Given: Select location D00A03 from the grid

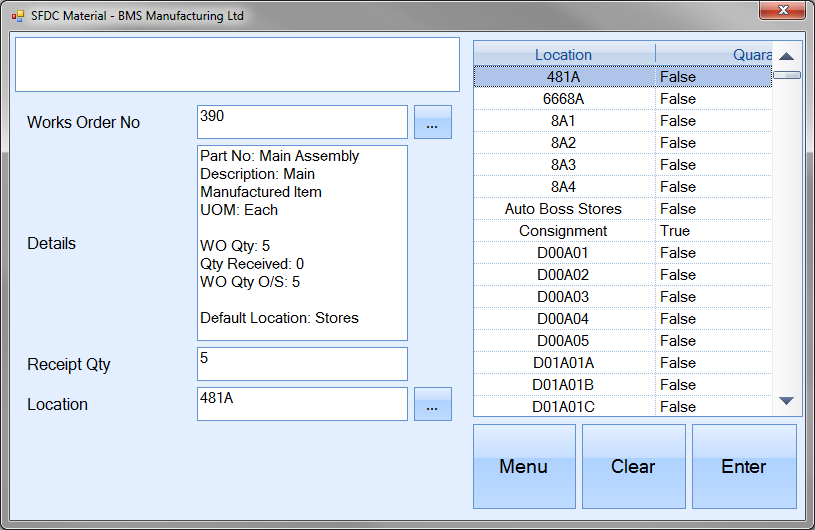Looking at the screenshot, I should click(x=563, y=297).
